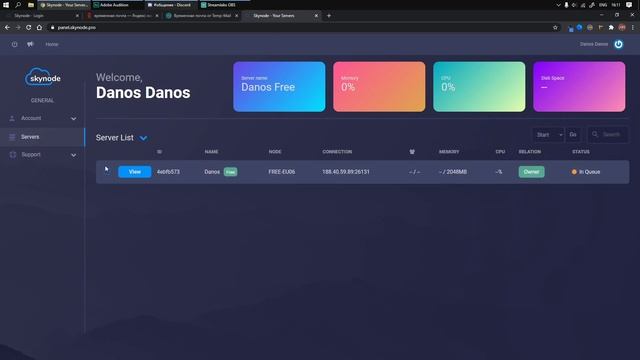The width and height of the screenshot is (640, 360).
Task: Click the Disk Space purple card
Action: pyautogui.click(x=579, y=87)
